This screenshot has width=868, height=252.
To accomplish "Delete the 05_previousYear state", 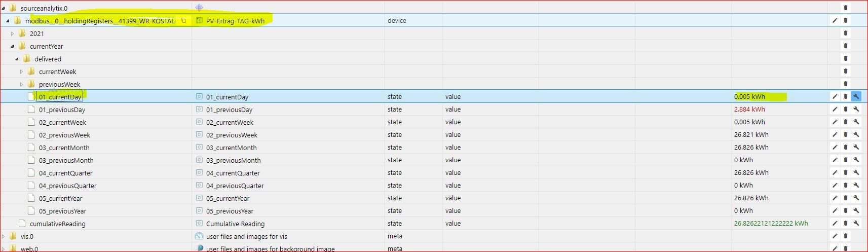I will point(845,210).
